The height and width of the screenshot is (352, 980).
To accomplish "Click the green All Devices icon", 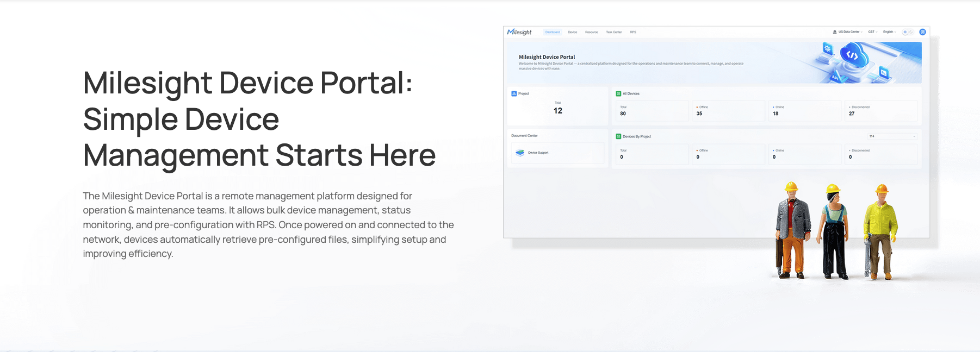I will (x=618, y=93).
